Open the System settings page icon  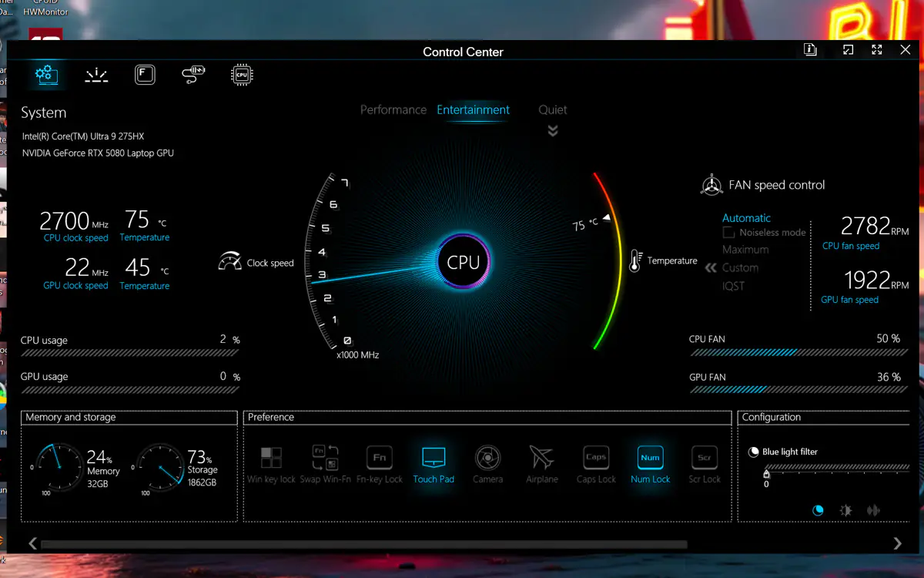tap(47, 75)
